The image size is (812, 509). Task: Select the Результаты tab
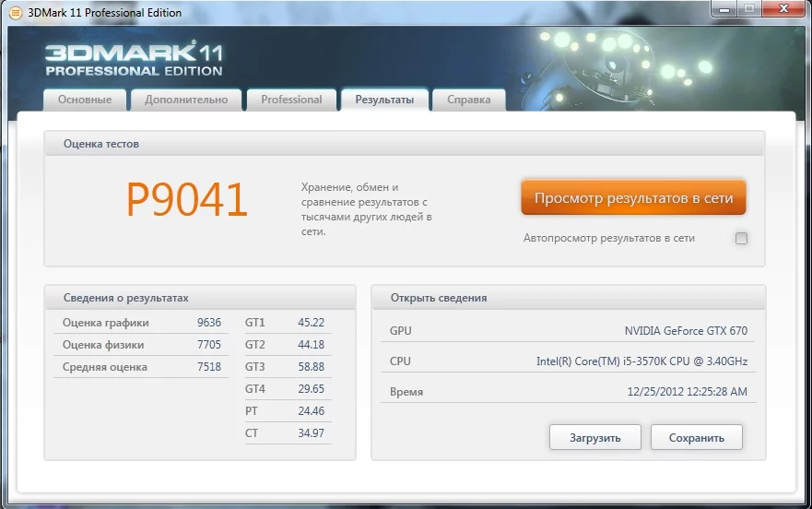point(384,100)
